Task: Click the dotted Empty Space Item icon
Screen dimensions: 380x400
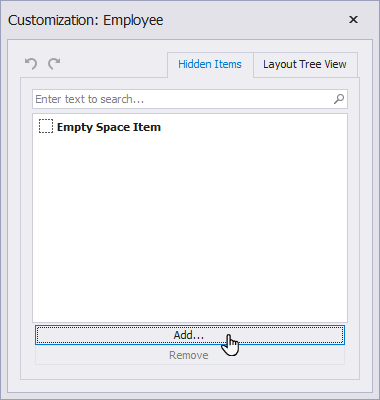Action: pyautogui.click(x=46, y=127)
